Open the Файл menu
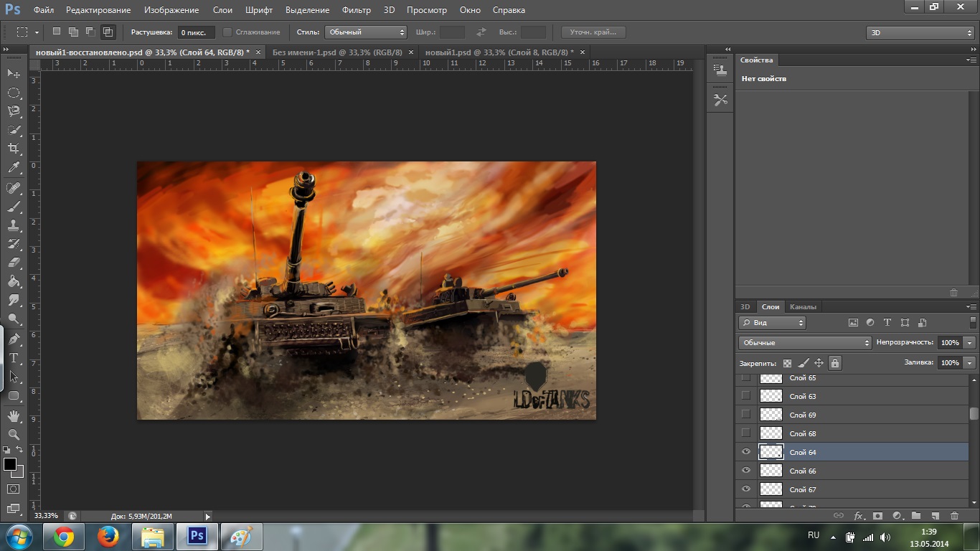980x551 pixels. click(x=44, y=10)
